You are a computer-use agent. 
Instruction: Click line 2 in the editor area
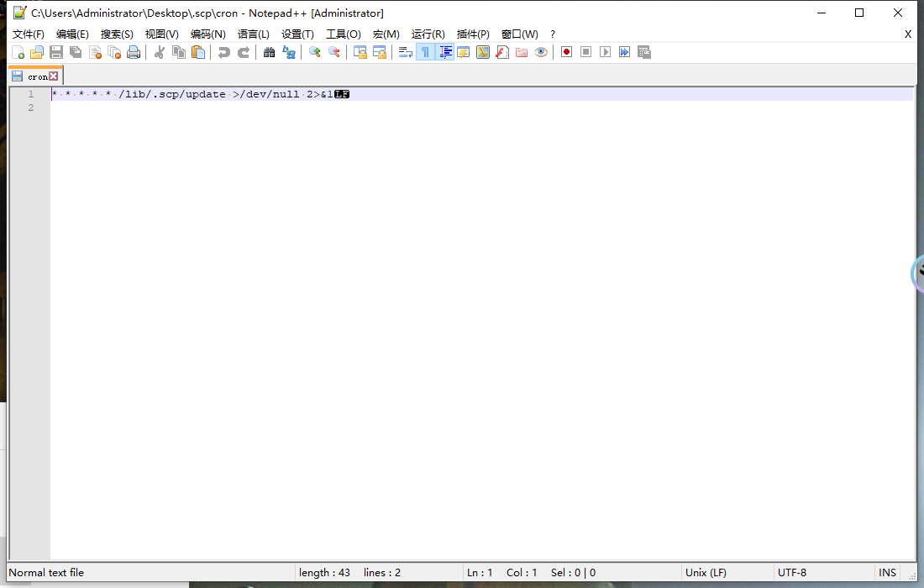(x=252, y=108)
